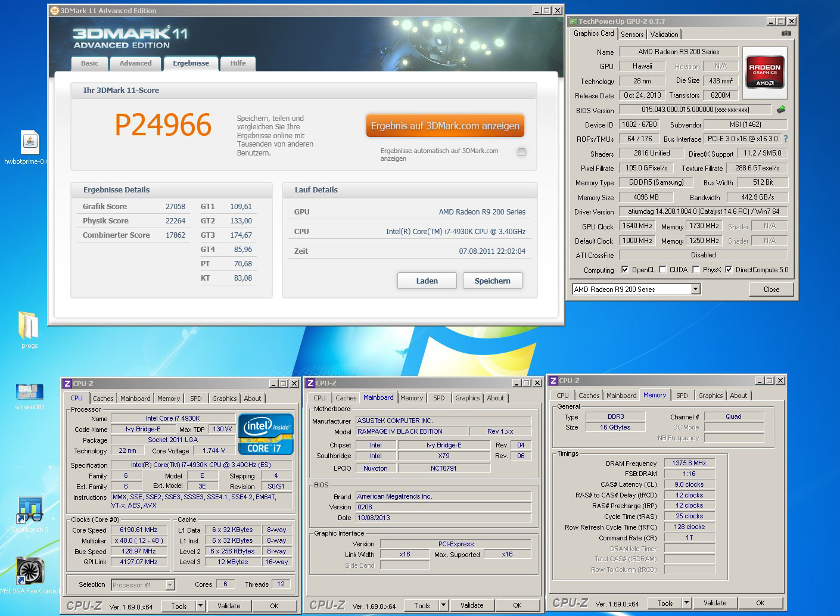Viewport: 840px width, 616px height.
Task: Toggle the PhysX checkbox in GPU-Z
Action: click(x=696, y=270)
